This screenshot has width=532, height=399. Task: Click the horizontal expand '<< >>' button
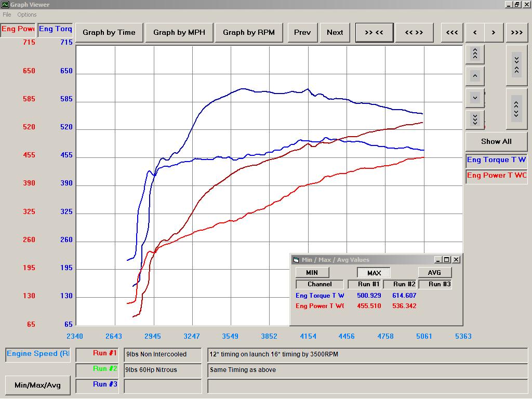[x=414, y=32]
